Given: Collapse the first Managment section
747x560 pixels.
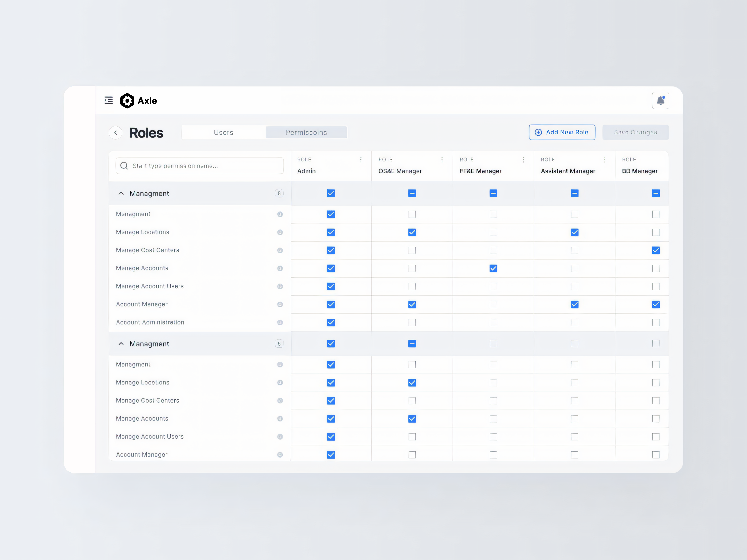Looking at the screenshot, I should click(121, 193).
